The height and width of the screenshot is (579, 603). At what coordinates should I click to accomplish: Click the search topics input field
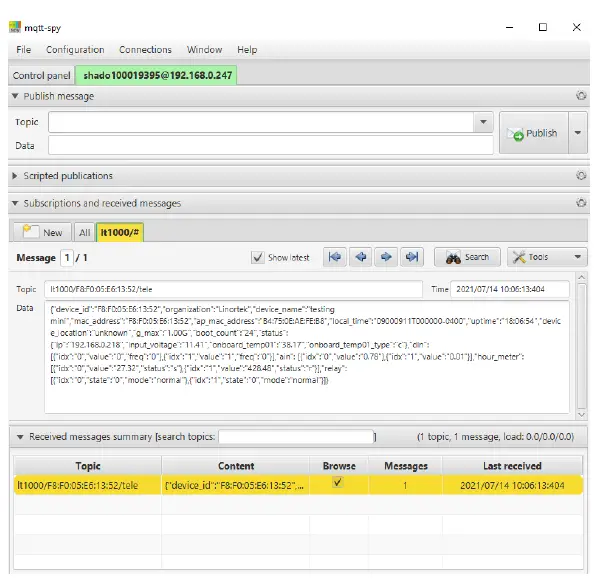[x=296, y=437]
